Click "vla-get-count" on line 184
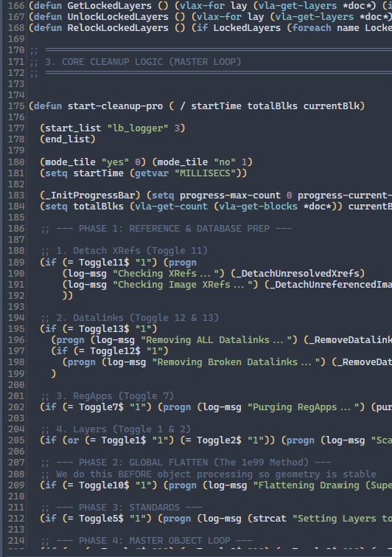The width and height of the screenshot is (392, 557). tap(171, 206)
